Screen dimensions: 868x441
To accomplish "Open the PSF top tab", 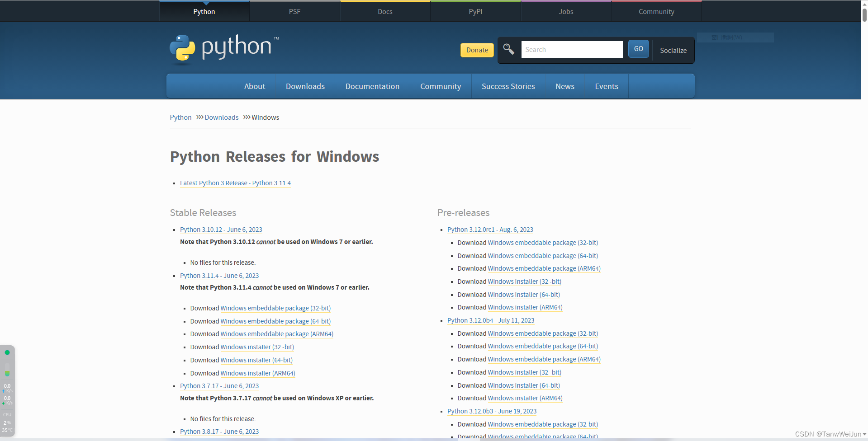I will coord(294,12).
